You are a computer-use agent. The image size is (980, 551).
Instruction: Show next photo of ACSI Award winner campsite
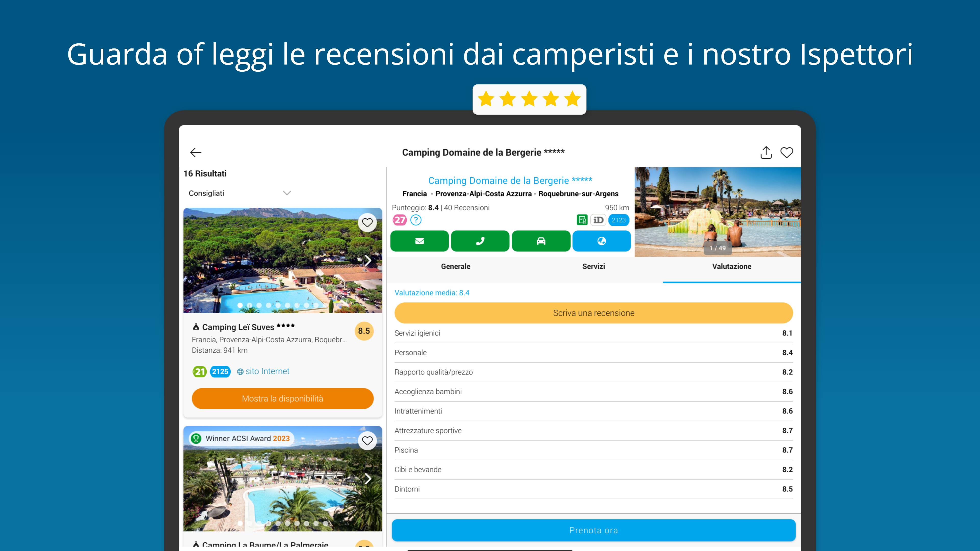[368, 479]
